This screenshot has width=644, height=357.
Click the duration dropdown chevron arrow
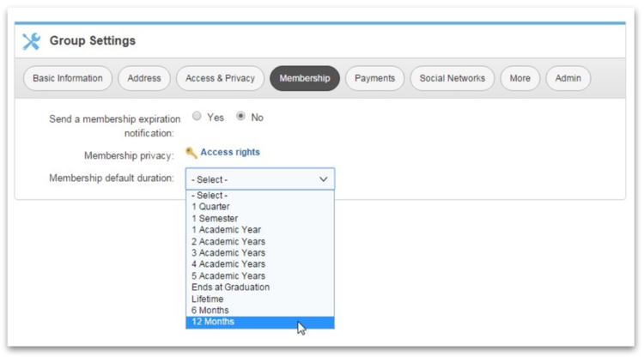tap(323, 179)
